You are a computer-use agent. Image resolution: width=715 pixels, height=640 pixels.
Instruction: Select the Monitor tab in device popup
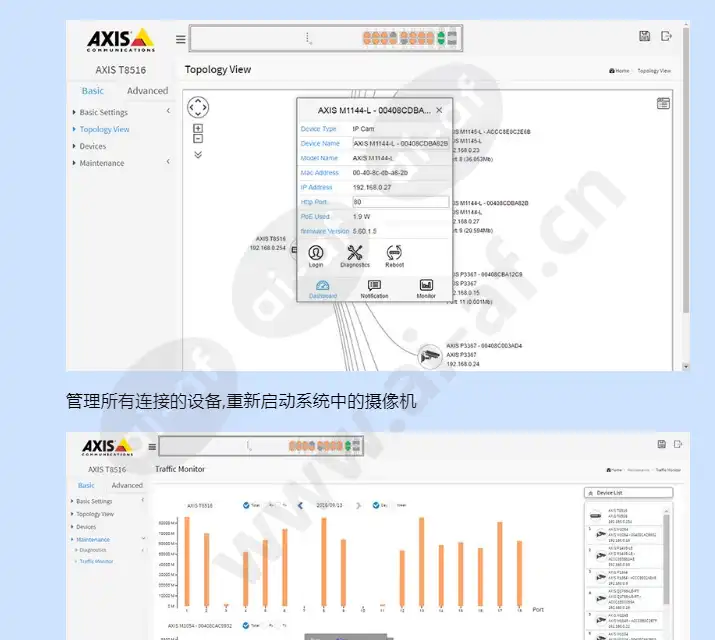(426, 289)
